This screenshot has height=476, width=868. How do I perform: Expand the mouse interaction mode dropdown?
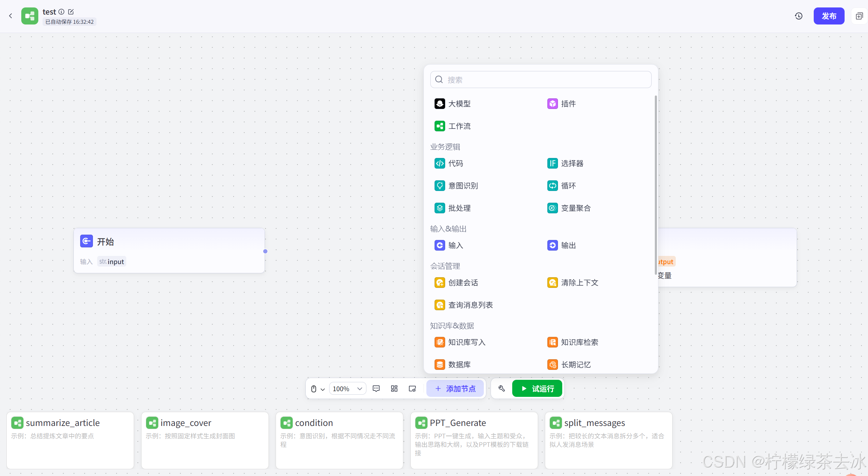[x=317, y=389]
